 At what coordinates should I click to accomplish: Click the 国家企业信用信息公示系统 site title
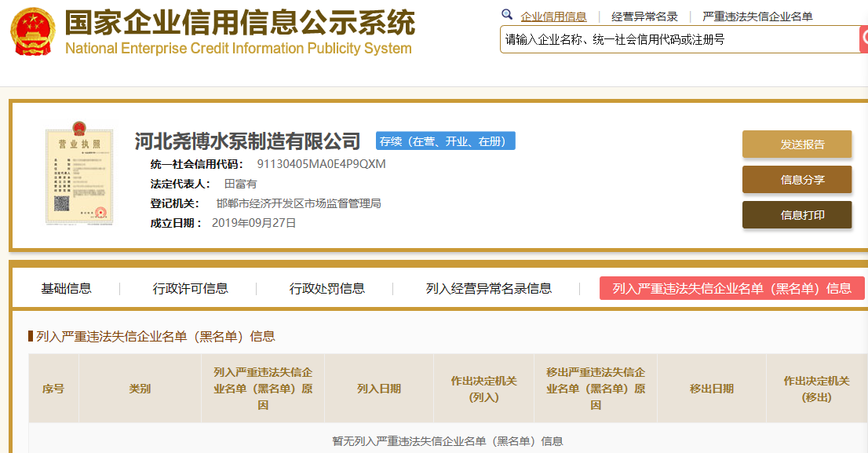click(239, 22)
